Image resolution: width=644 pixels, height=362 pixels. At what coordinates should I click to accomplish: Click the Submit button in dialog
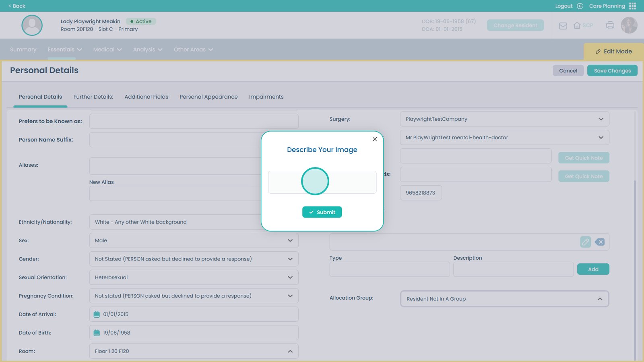tap(322, 212)
